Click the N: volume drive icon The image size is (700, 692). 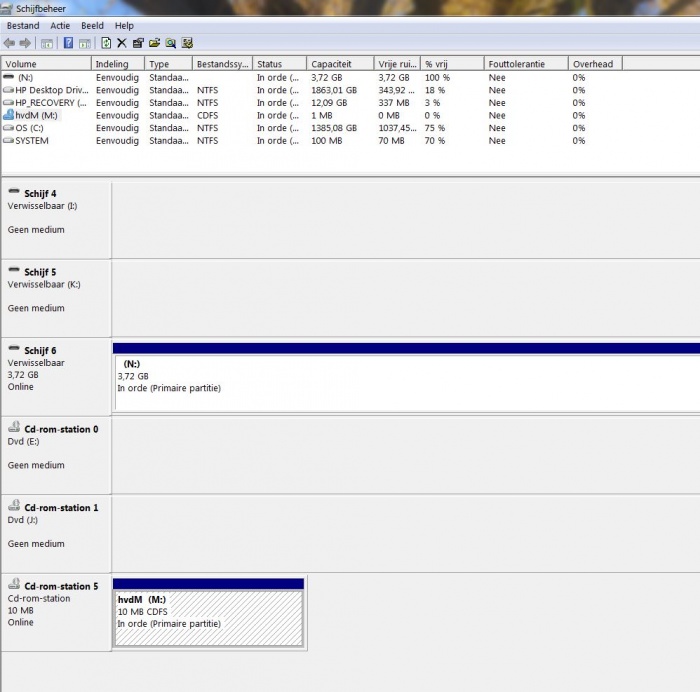pyautogui.click(x=8, y=77)
